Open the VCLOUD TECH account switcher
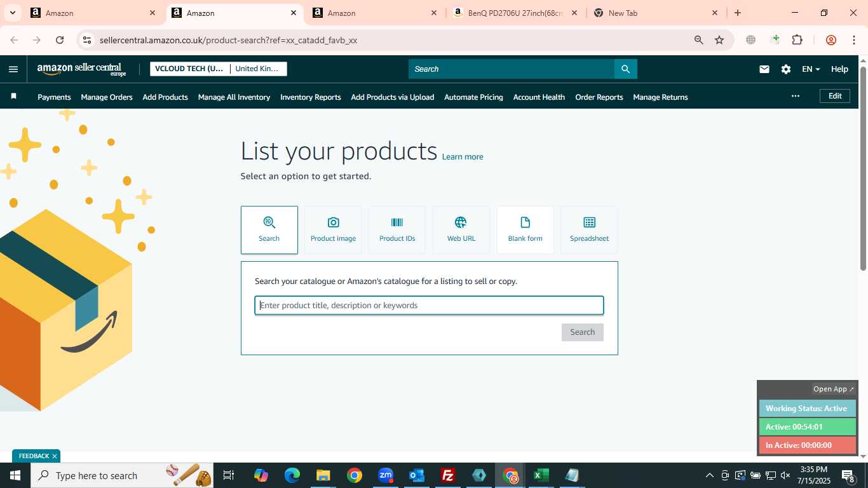The image size is (868, 488). pyautogui.click(x=189, y=69)
